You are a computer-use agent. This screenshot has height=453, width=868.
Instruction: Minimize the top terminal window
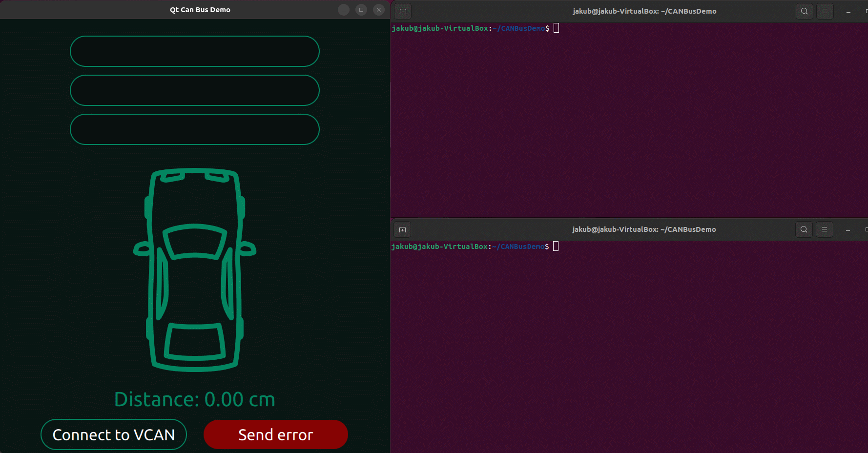coord(848,12)
